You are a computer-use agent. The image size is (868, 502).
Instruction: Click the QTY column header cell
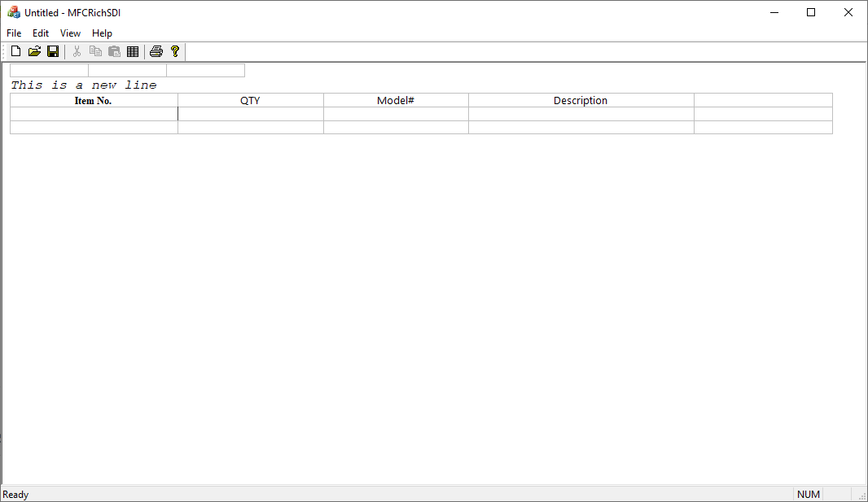250,100
